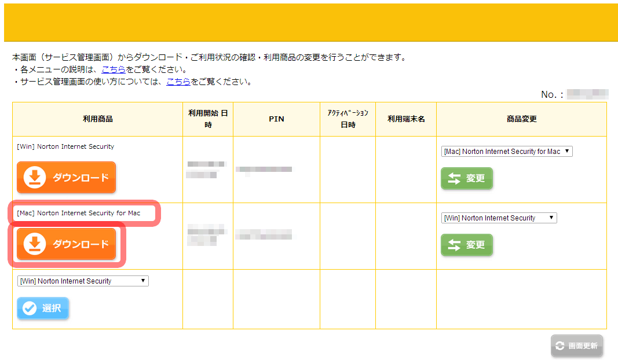Viewport: 618px width, 364px height.
Task: Click the [Mac] Norton Internet Security for Mac product name text
Action: pyautogui.click(x=78, y=213)
